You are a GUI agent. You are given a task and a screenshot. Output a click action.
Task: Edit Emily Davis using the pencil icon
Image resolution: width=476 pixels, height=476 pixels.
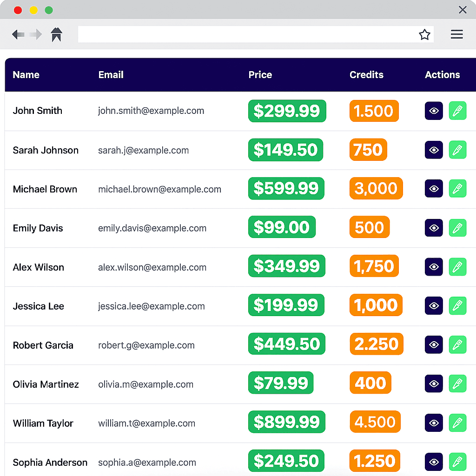click(x=457, y=228)
